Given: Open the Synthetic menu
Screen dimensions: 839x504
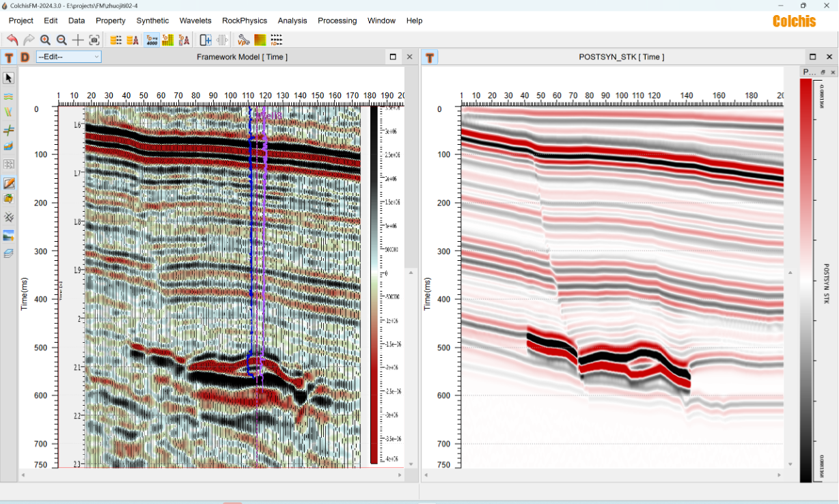Looking at the screenshot, I should [x=152, y=20].
